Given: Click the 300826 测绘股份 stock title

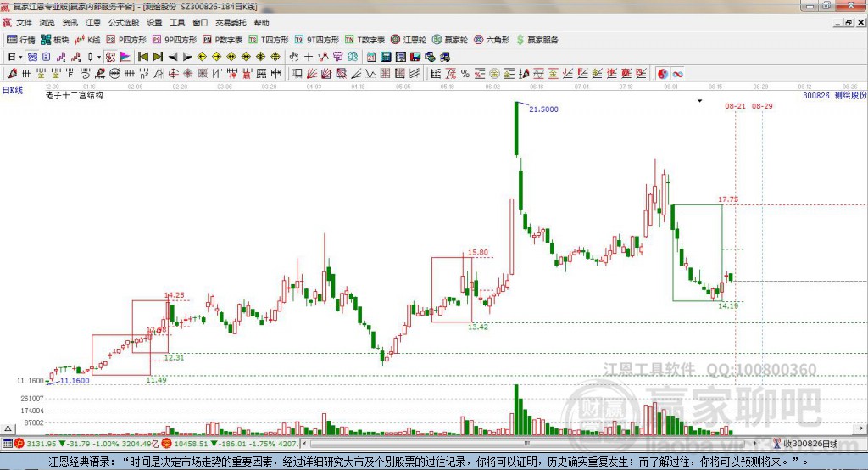Looking at the screenshot, I should click(x=835, y=95).
